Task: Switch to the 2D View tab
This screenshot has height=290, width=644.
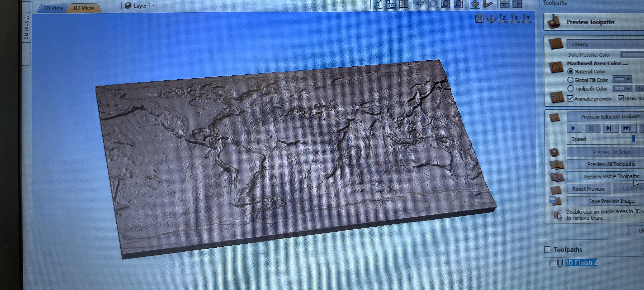Action: 53,8
